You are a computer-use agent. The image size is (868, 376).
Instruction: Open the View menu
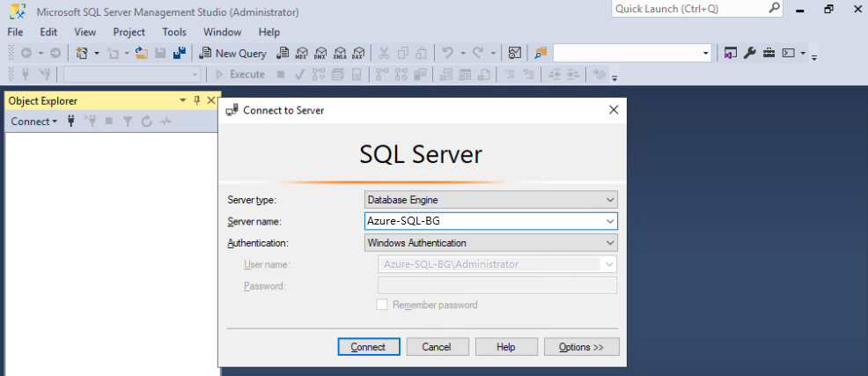[85, 32]
